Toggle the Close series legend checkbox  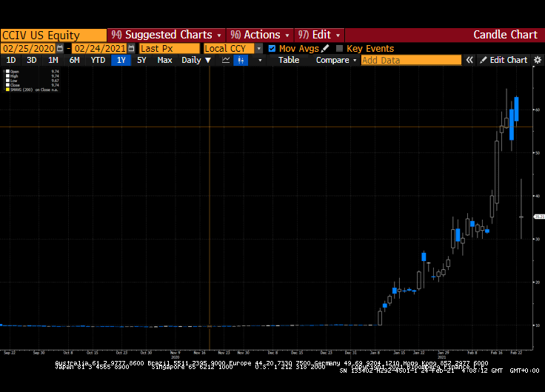7,85
